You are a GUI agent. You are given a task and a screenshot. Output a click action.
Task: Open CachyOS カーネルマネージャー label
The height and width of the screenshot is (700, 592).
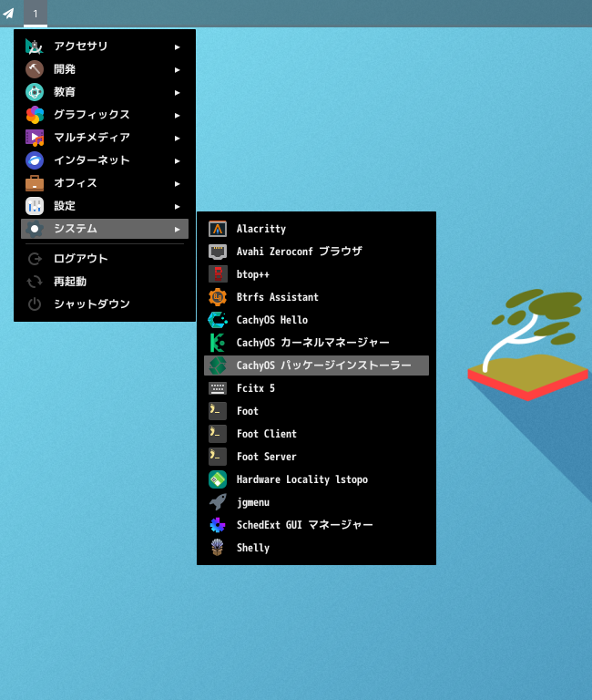(312, 343)
